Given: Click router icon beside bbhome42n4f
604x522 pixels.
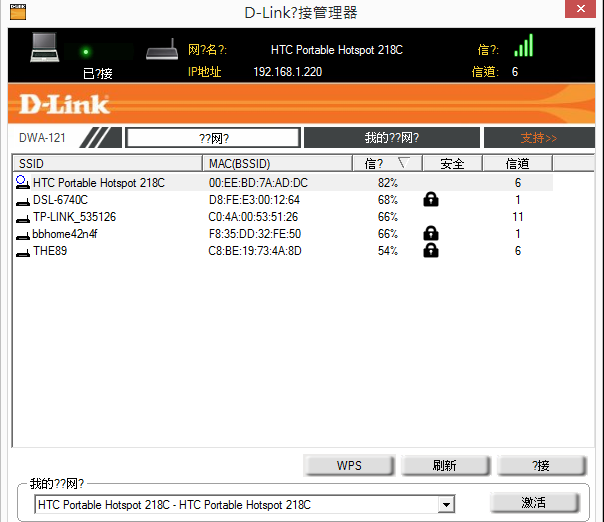Looking at the screenshot, I should pyautogui.click(x=23, y=235).
